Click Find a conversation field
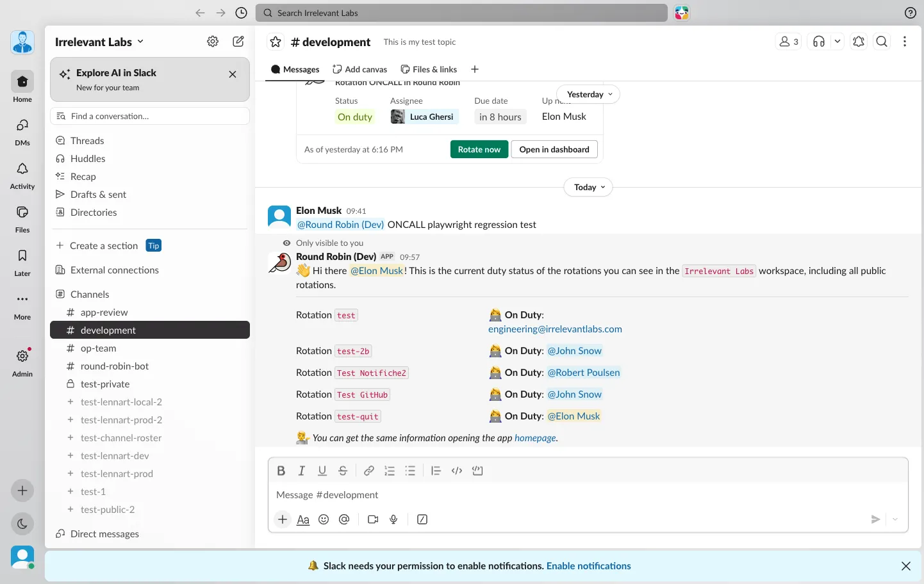Viewport: 924px width, 584px height. (x=150, y=116)
